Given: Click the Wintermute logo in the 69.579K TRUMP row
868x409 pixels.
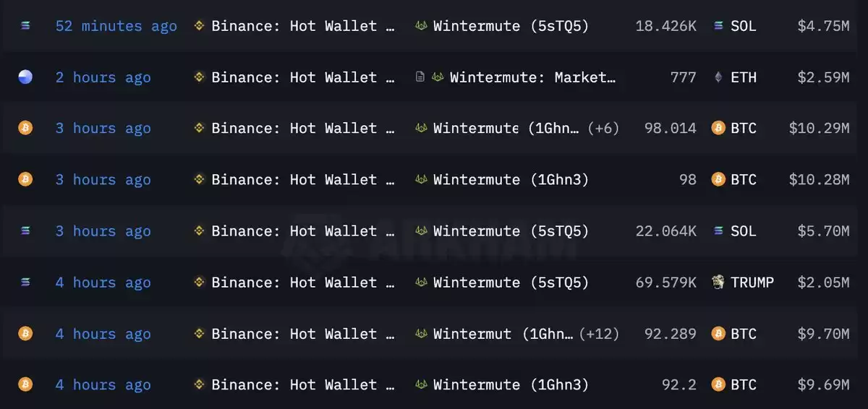Looking at the screenshot, I should coord(421,283).
